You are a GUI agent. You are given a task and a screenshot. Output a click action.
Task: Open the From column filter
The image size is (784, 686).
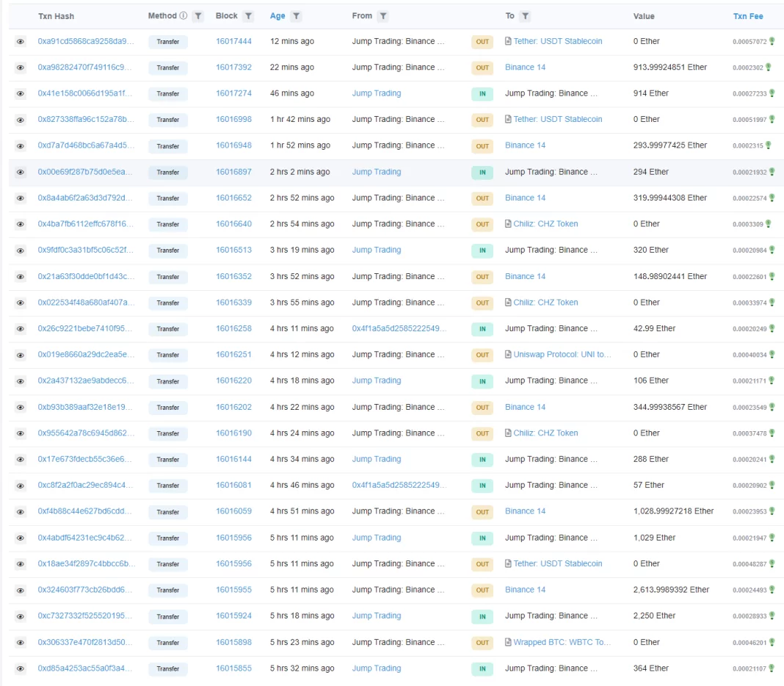383,16
